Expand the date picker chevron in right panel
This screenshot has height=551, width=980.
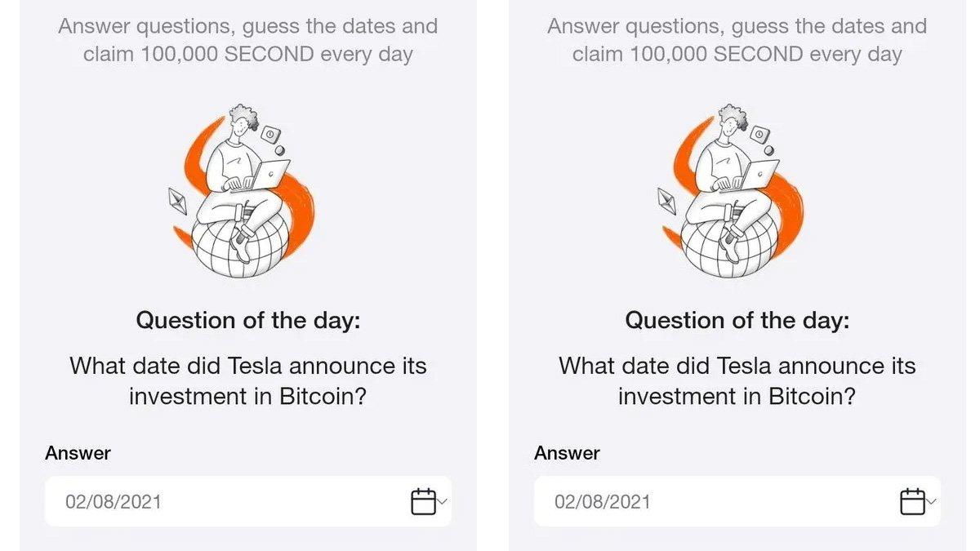tap(932, 501)
